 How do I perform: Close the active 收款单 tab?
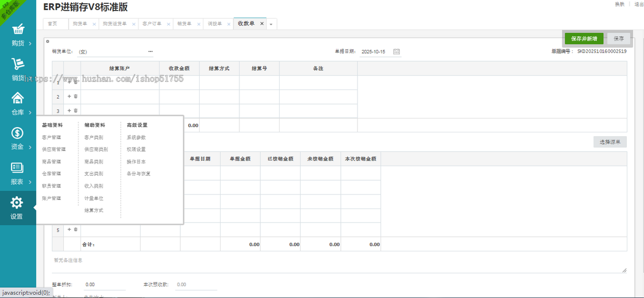(x=262, y=24)
